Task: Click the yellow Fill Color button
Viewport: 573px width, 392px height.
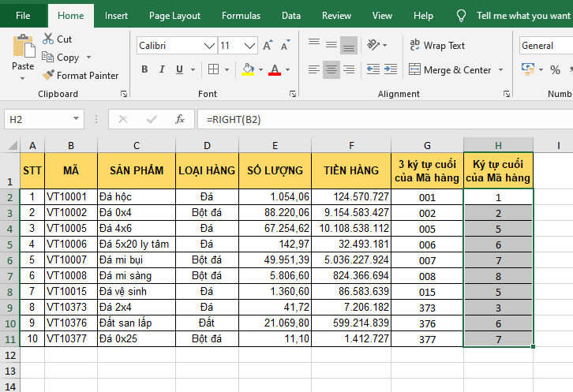Action: coord(248,69)
